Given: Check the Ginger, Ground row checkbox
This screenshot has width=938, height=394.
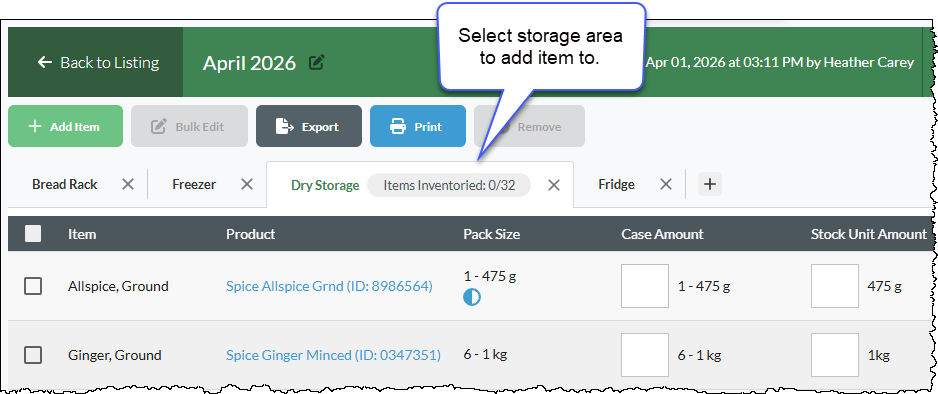Looking at the screenshot, I should pyautogui.click(x=33, y=355).
